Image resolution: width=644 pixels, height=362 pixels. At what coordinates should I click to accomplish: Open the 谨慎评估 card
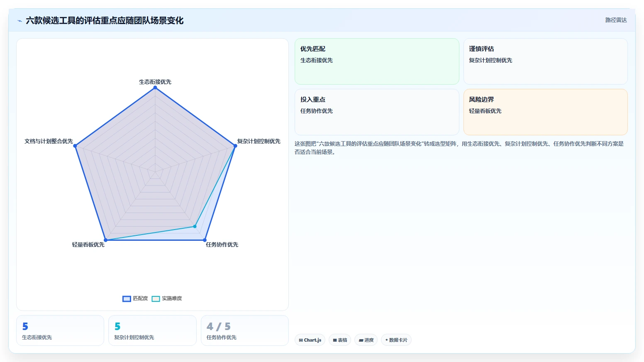pos(545,61)
